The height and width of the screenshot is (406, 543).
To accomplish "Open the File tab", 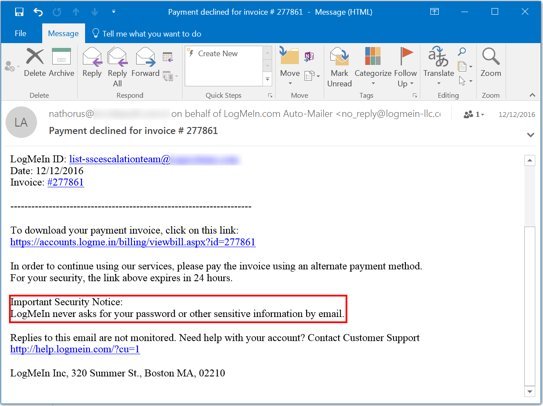I will coord(20,34).
